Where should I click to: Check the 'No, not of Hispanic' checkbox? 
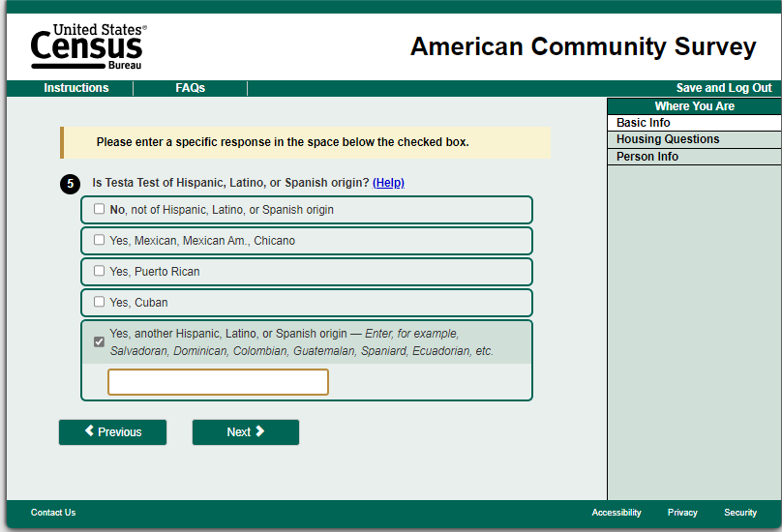coord(99,209)
